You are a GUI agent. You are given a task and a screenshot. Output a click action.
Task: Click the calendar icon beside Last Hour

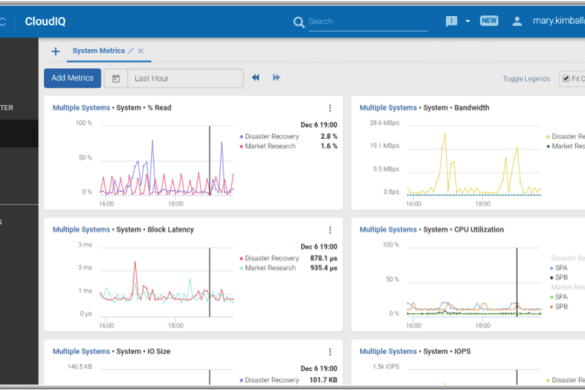pyautogui.click(x=116, y=78)
